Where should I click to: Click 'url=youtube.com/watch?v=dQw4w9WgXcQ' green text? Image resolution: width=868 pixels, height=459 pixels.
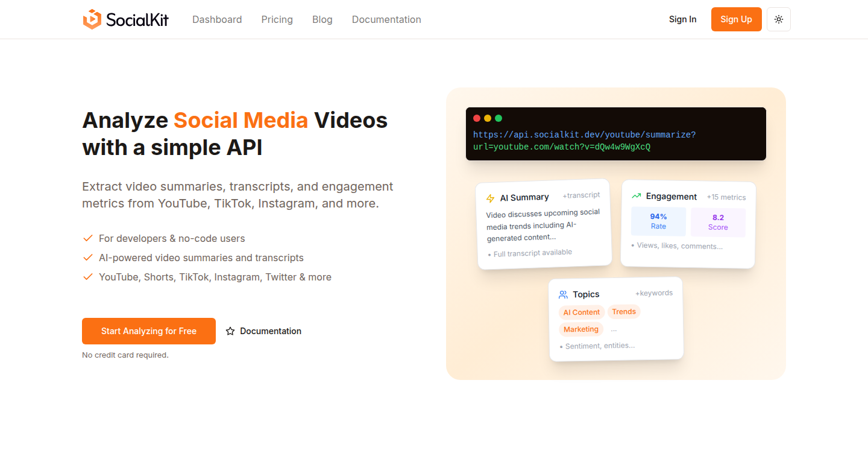pyautogui.click(x=562, y=147)
